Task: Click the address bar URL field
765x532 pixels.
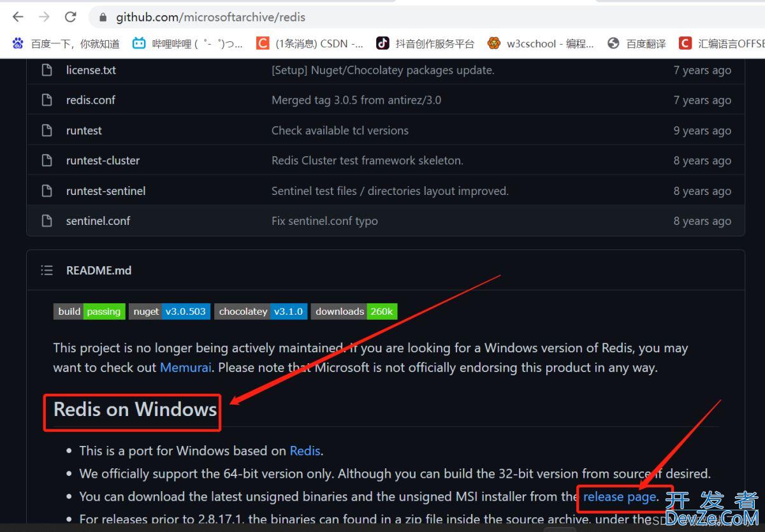Action: 382,18
